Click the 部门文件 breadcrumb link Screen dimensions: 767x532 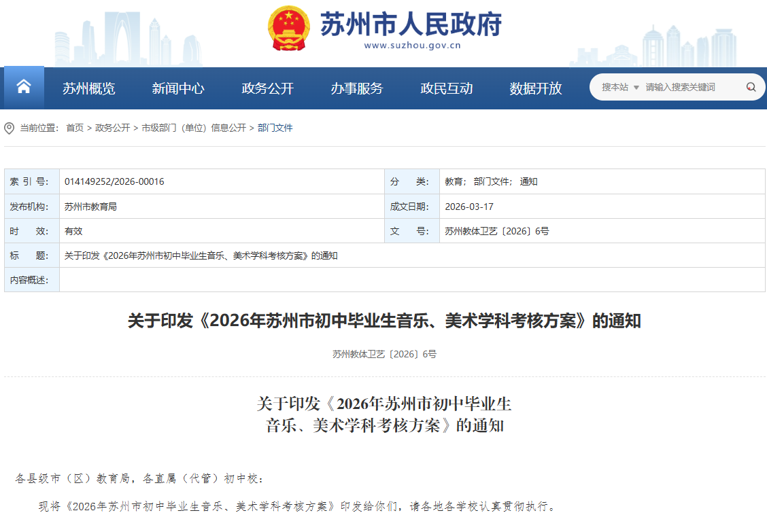tap(275, 128)
